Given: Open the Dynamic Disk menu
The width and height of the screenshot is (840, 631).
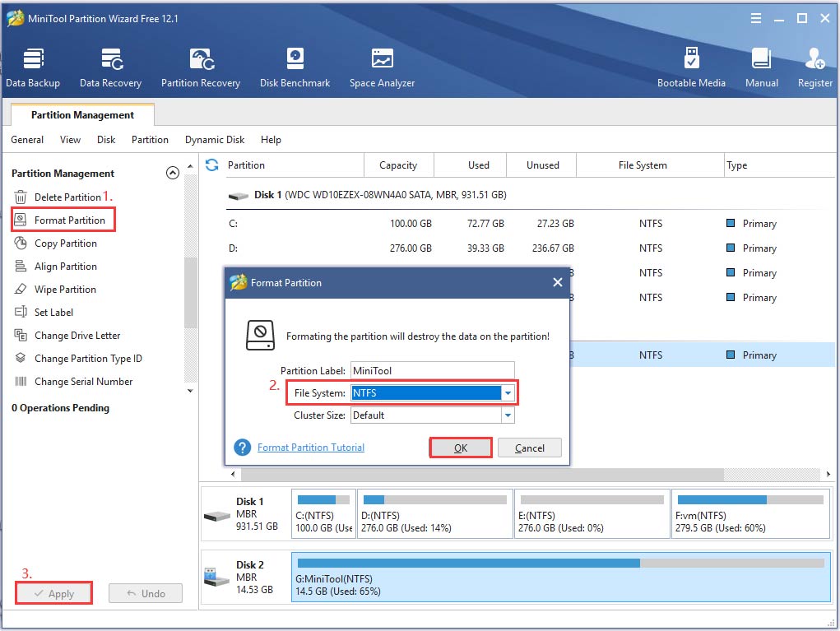Looking at the screenshot, I should point(215,140).
